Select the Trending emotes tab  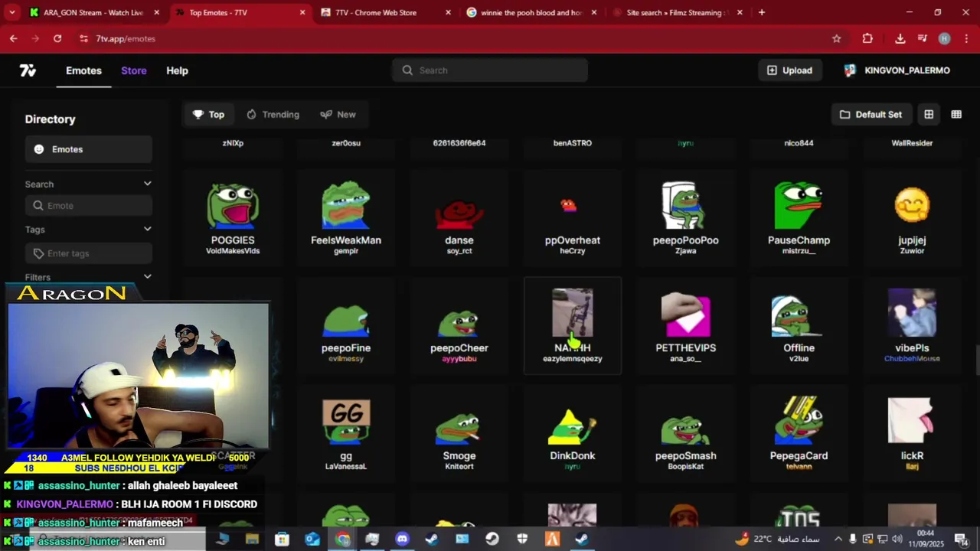click(273, 114)
